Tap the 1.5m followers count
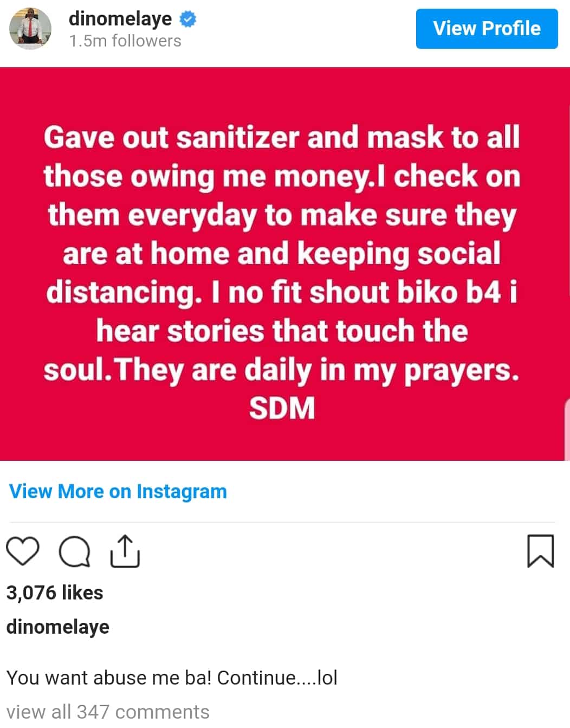Screen dimensions: 570x728 (x=125, y=41)
